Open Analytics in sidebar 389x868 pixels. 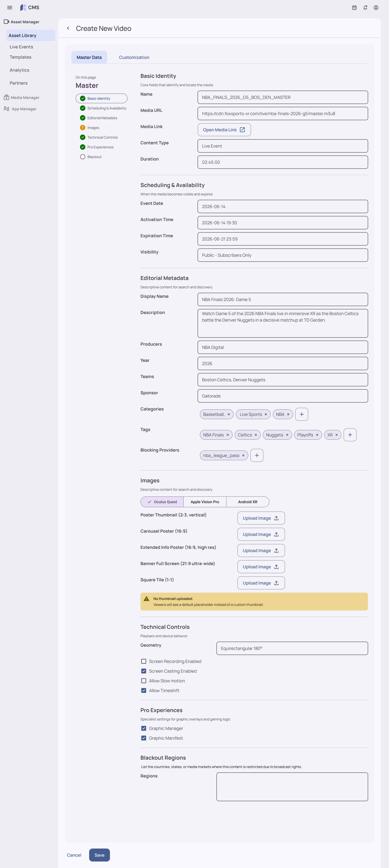pyautogui.click(x=19, y=70)
